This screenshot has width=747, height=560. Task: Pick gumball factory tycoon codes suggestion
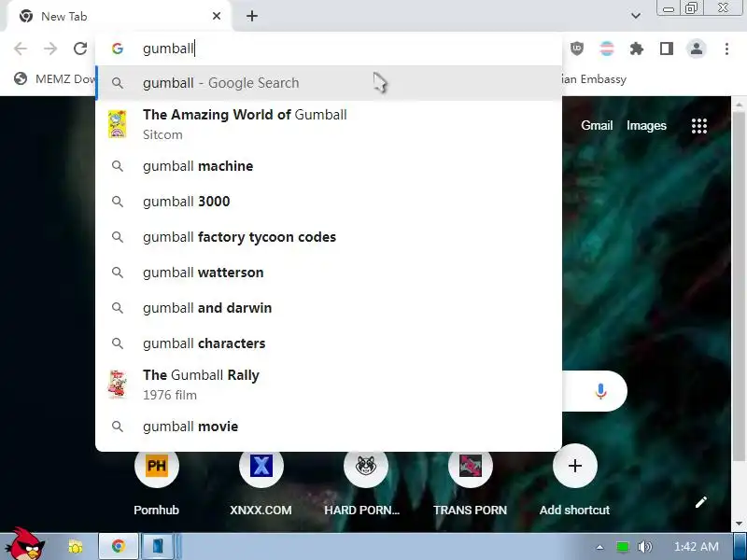pos(329,237)
